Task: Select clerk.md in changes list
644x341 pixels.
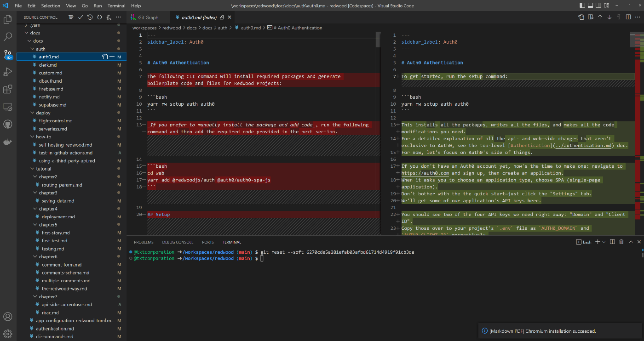Action: (x=71, y=65)
